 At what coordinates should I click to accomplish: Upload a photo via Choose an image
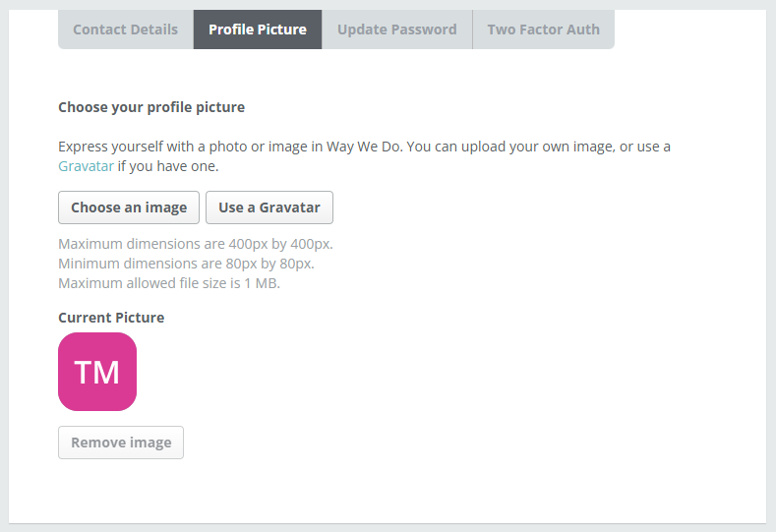(x=129, y=207)
